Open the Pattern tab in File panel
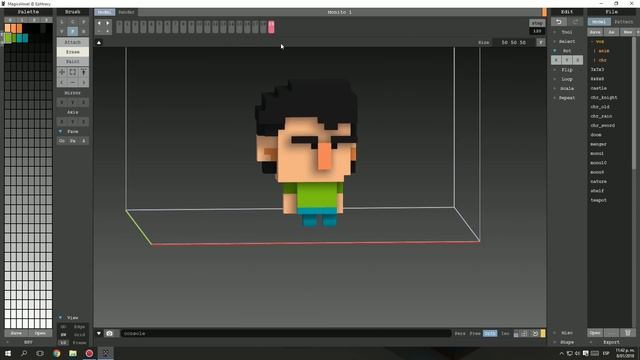This screenshot has width=640, height=360. pos(623,22)
